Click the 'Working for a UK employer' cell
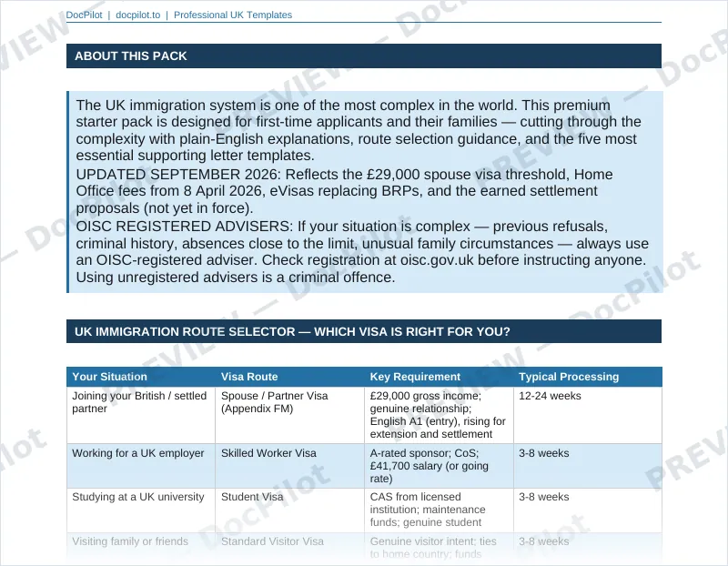The image size is (728, 566). [x=141, y=466]
